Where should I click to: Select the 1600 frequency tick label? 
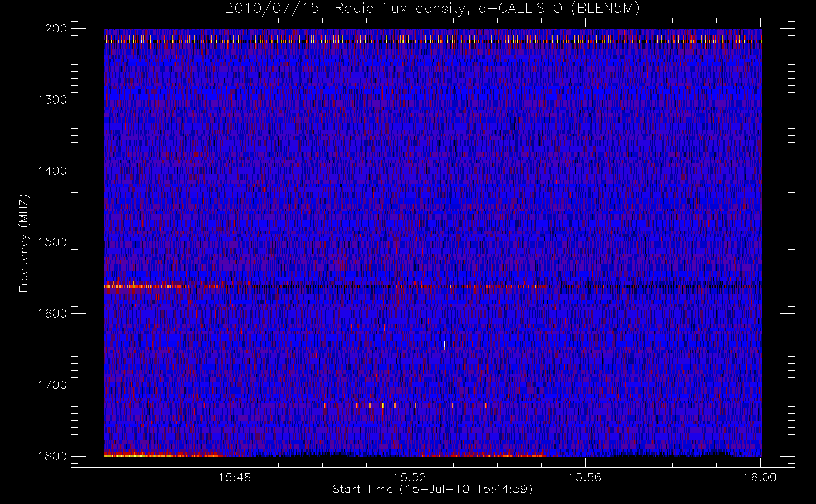point(52,313)
